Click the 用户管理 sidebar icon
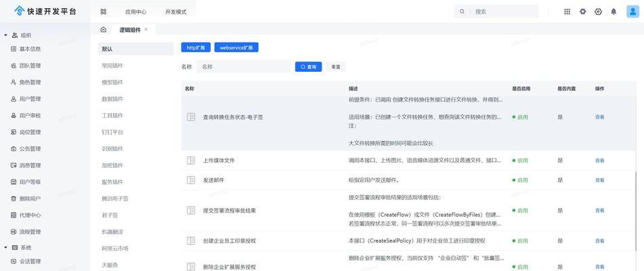The image size is (644, 271). [14, 99]
